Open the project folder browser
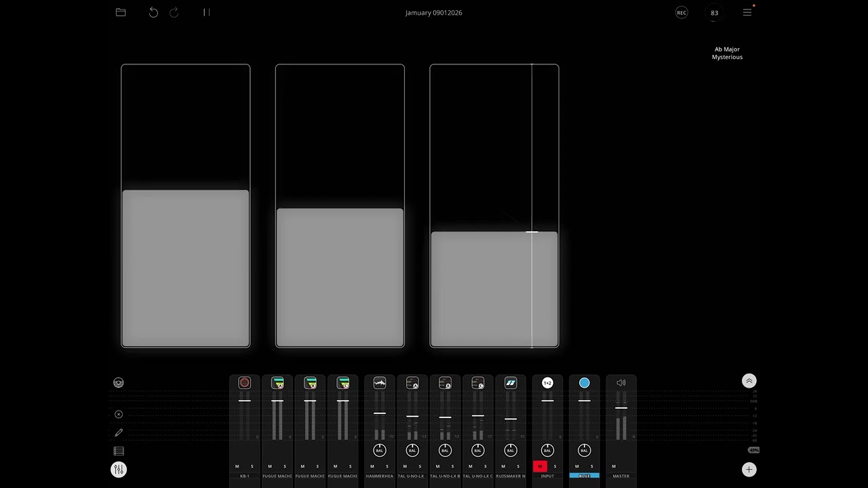The height and width of the screenshot is (488, 868). click(121, 12)
